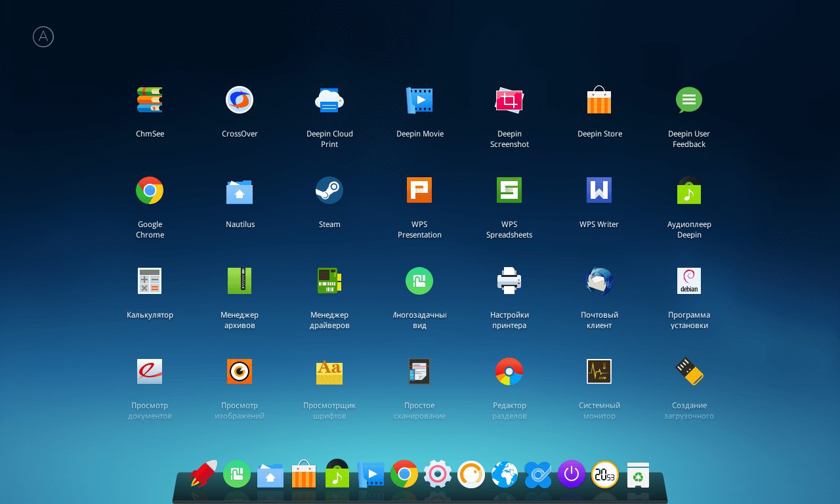Open Редактор разделов
Viewport: 840px width, 504px height.
(509, 371)
